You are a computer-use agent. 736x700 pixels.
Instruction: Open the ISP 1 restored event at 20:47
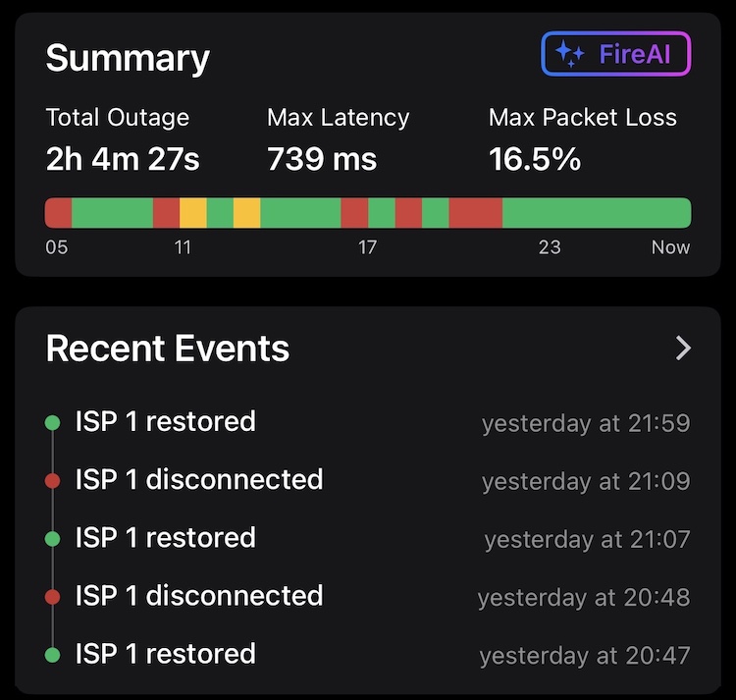pos(166,654)
